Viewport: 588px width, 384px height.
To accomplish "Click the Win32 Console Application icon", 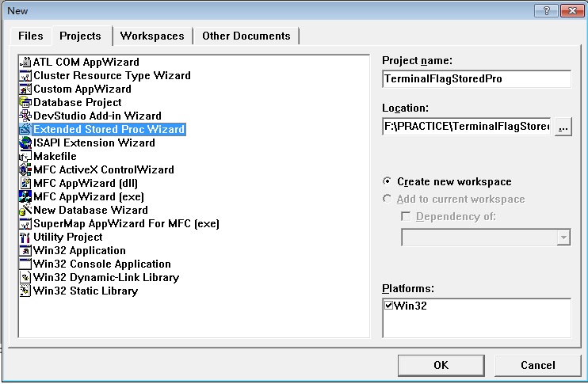I will pyautogui.click(x=25, y=264).
